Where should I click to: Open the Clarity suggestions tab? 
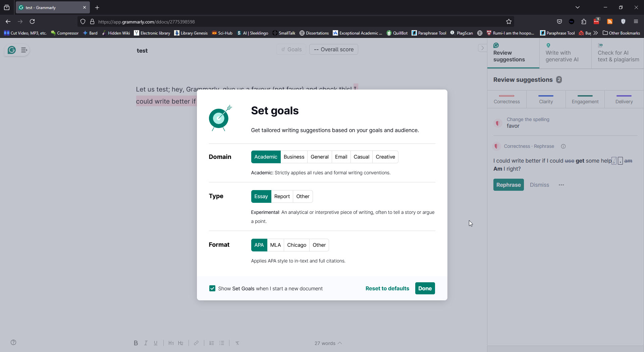coord(546,100)
